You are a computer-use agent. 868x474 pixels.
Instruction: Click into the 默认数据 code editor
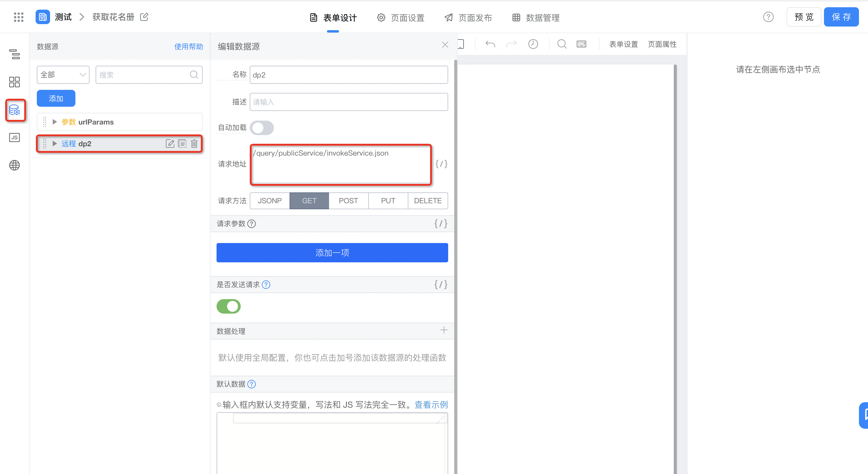[332, 443]
